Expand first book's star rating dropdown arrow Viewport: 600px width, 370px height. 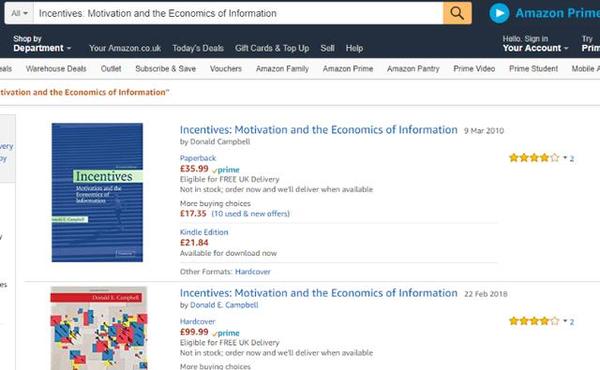pyautogui.click(x=565, y=158)
